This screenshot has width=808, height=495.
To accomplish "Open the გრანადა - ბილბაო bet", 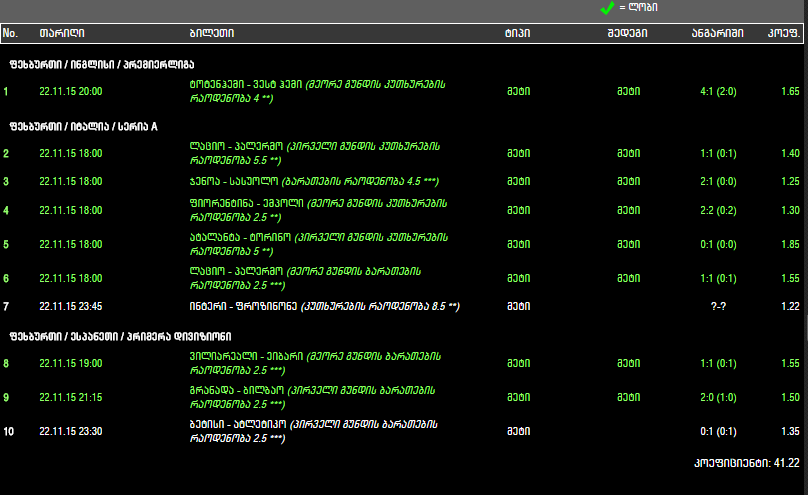I will click(312, 397).
